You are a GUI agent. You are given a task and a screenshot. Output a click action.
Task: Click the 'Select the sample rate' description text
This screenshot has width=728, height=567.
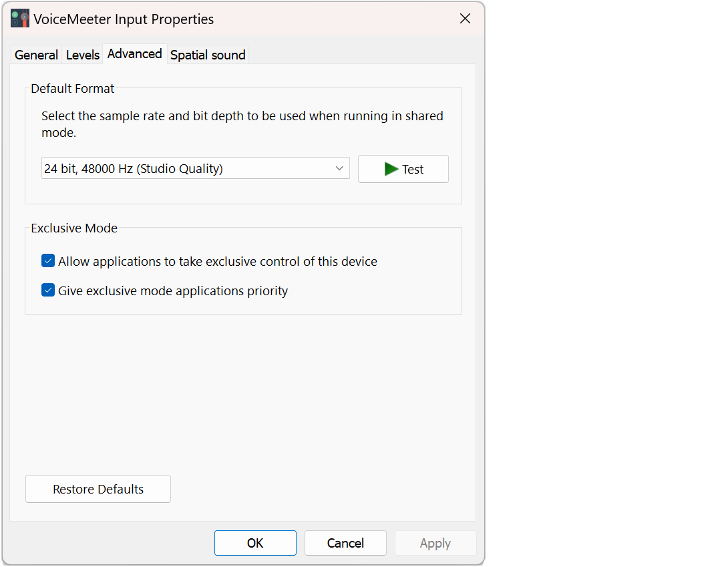pos(242,124)
